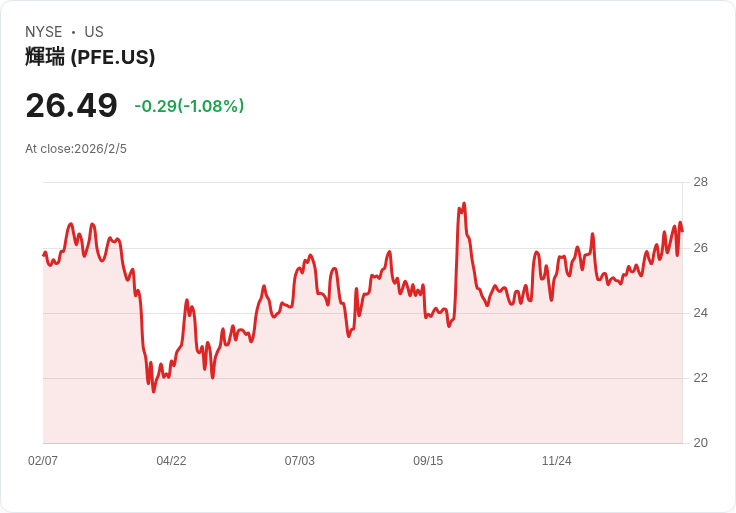The width and height of the screenshot is (736, 513).
Task: Click the 20 y-axis price label
Action: pos(700,443)
